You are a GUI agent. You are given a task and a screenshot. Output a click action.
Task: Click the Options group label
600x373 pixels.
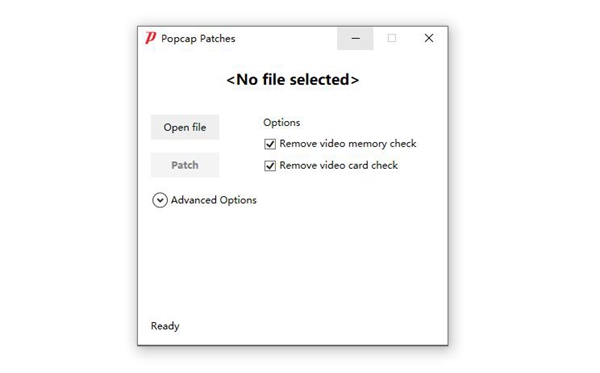click(282, 122)
